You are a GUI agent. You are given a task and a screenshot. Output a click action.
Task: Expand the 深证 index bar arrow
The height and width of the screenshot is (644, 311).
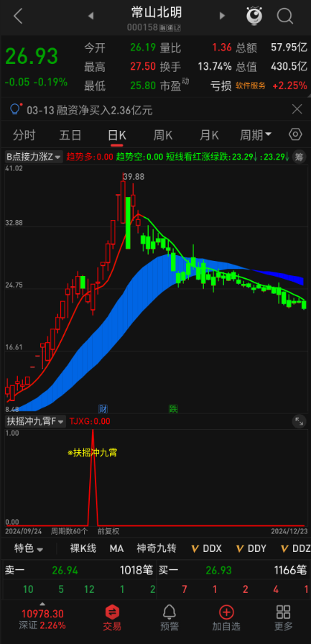click(42, 604)
